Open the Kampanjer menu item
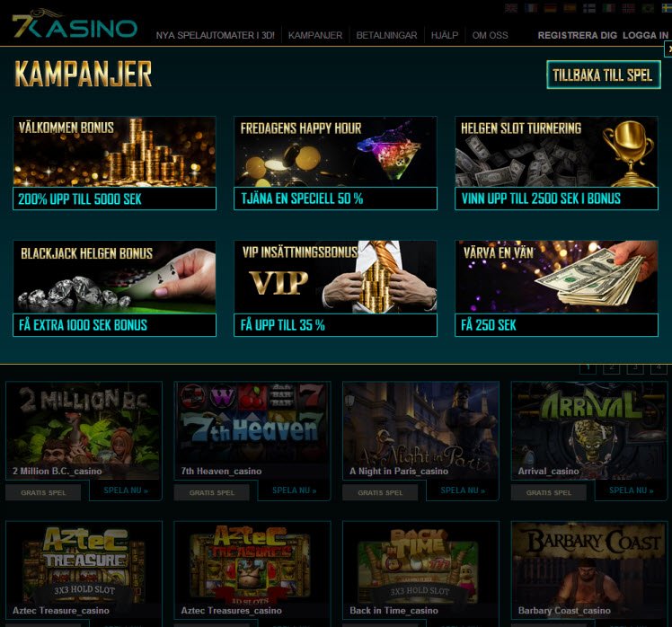Image resolution: width=672 pixels, height=627 pixels. point(315,35)
